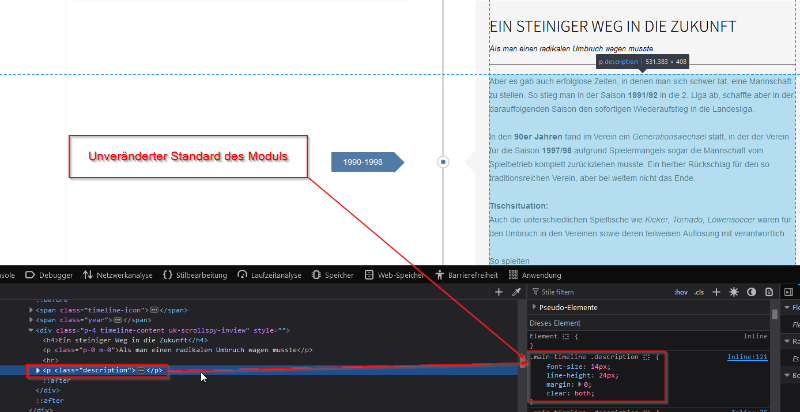Toggle the .cls class panel
The image size is (800, 412).
click(699, 292)
